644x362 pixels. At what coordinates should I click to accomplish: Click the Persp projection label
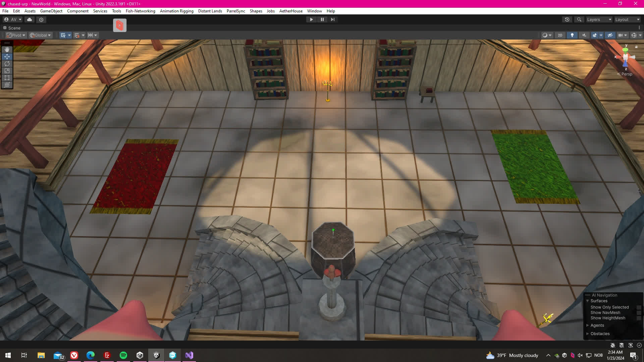click(626, 74)
